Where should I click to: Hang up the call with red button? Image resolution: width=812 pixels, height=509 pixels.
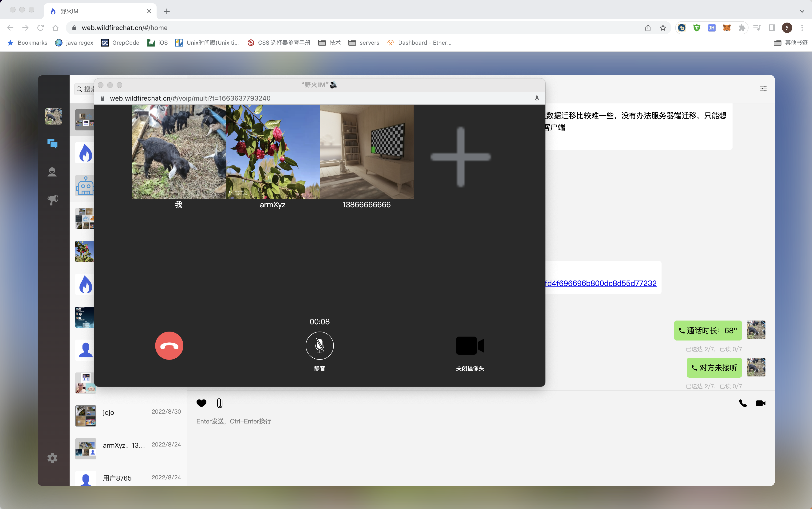[x=169, y=346]
